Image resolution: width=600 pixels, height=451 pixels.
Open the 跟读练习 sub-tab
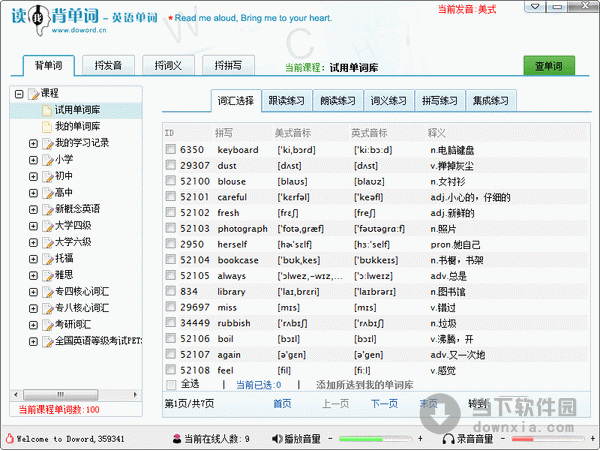point(287,101)
